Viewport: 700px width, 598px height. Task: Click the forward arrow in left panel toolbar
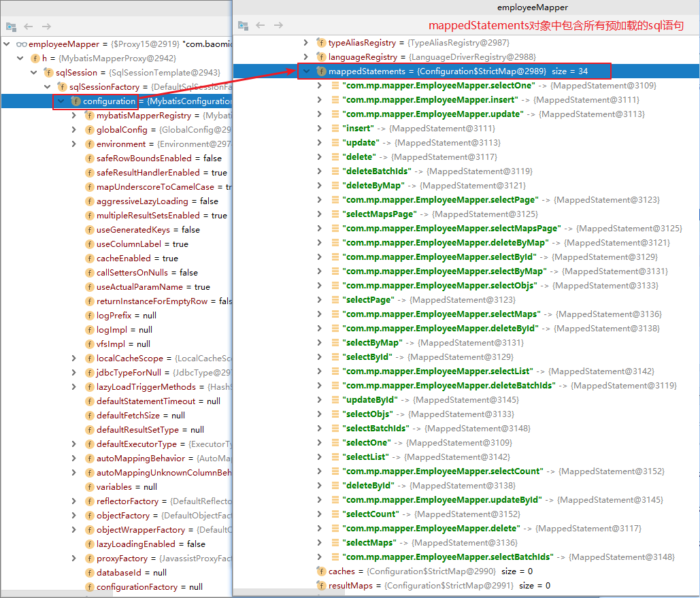point(46,27)
